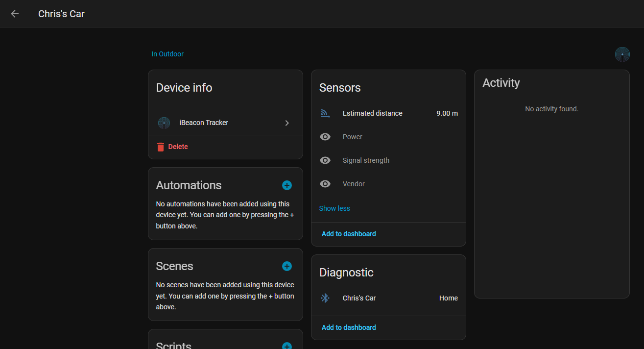Click the iBeacon Tracker integration icon
Image resolution: width=644 pixels, height=349 pixels.
pyautogui.click(x=164, y=123)
